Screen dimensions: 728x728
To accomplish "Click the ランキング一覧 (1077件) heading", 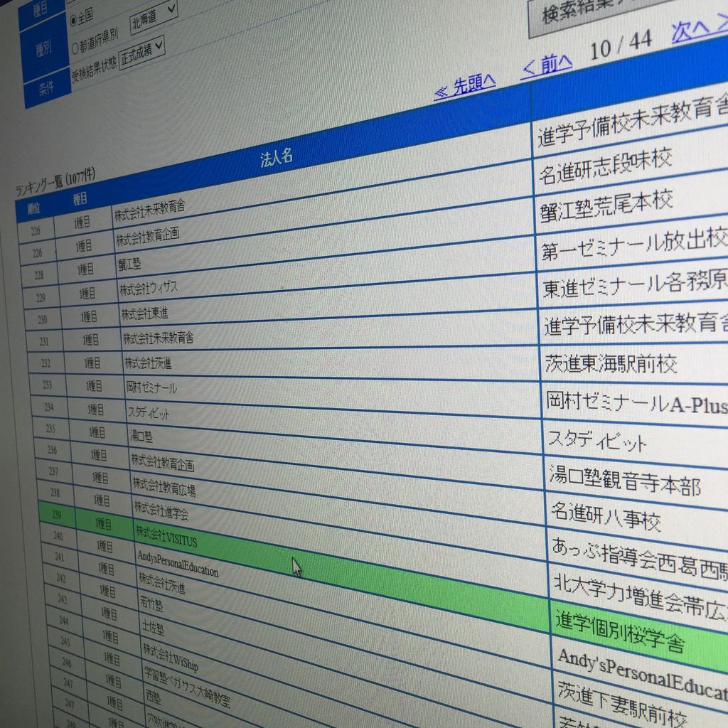I will 55,183.
